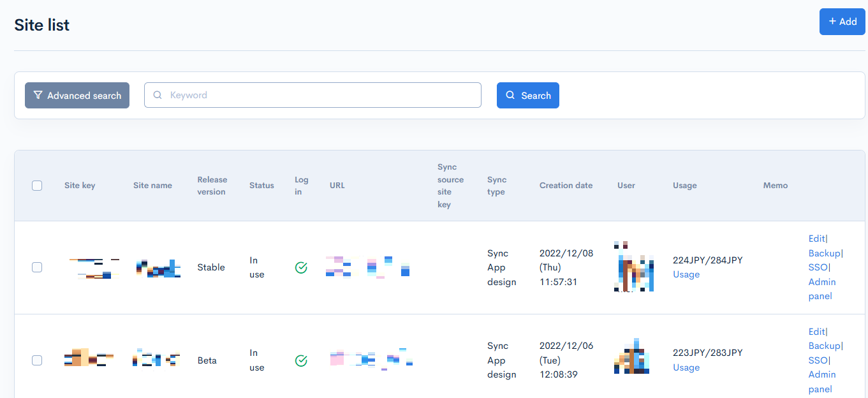Screen dimensions: 868x398
Task: Tick the select-all checkbox in table header
Action: [x=37, y=186]
